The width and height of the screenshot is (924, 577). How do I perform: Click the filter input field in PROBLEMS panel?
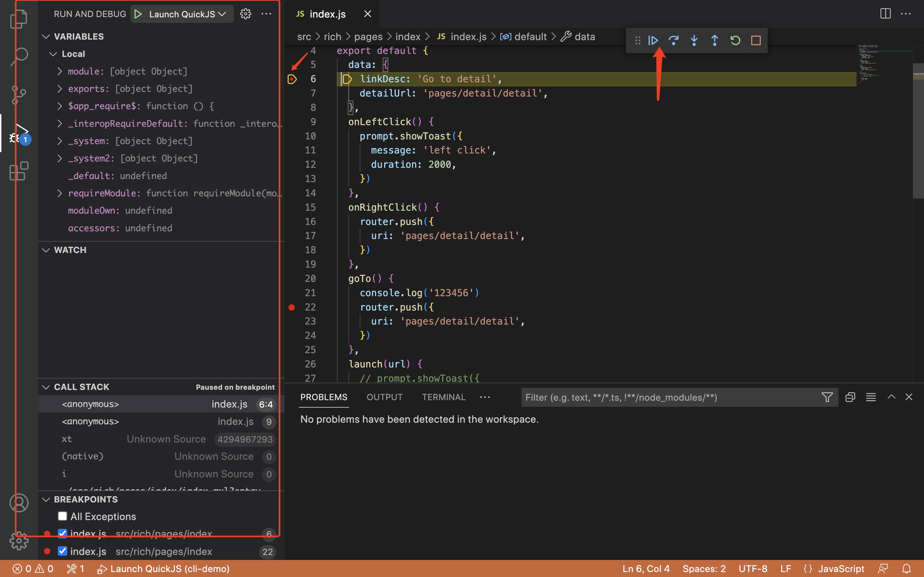pos(669,397)
